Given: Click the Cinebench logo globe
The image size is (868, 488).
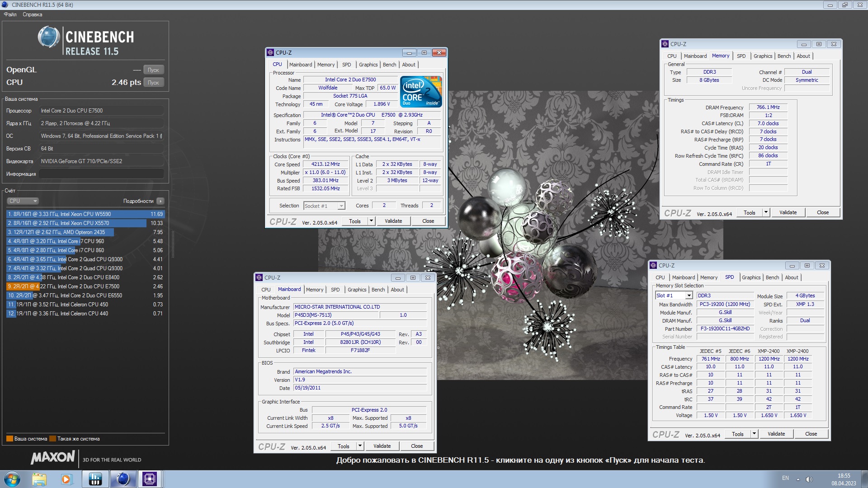Looking at the screenshot, I should (48, 37).
